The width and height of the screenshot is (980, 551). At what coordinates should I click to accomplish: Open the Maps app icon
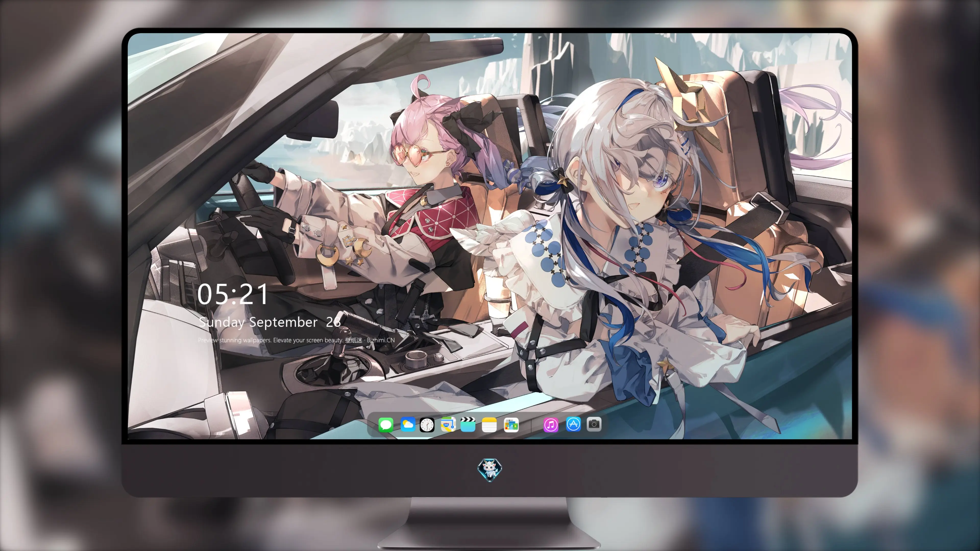tap(448, 424)
